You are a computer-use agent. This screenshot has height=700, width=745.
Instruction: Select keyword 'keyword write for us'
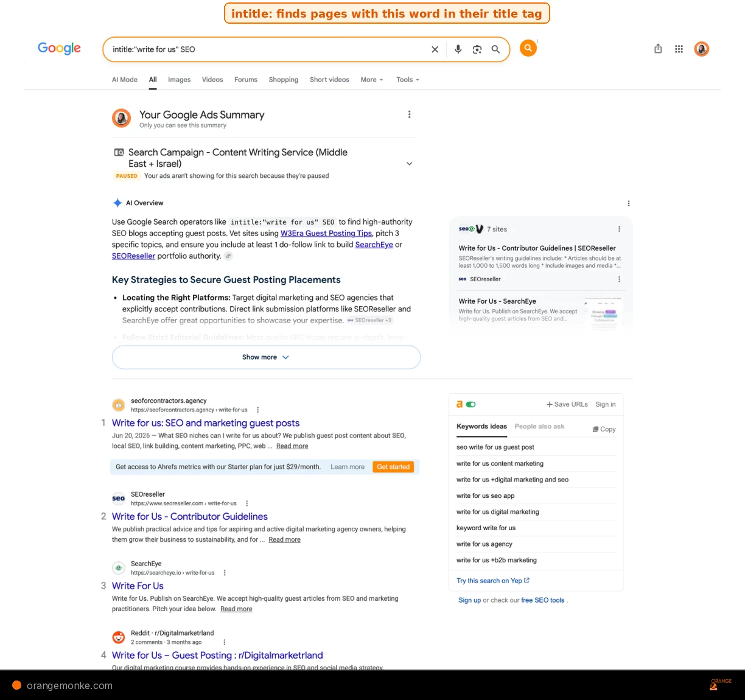[x=486, y=528]
